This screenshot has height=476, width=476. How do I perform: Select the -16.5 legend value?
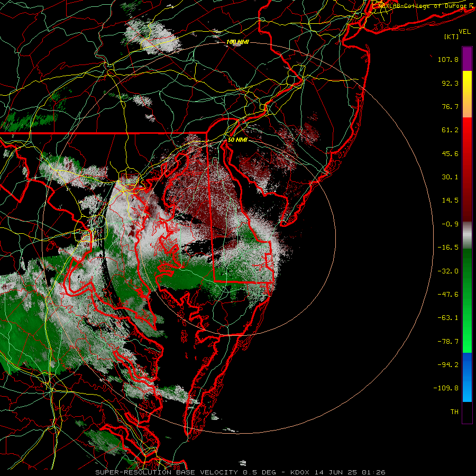coord(448,248)
